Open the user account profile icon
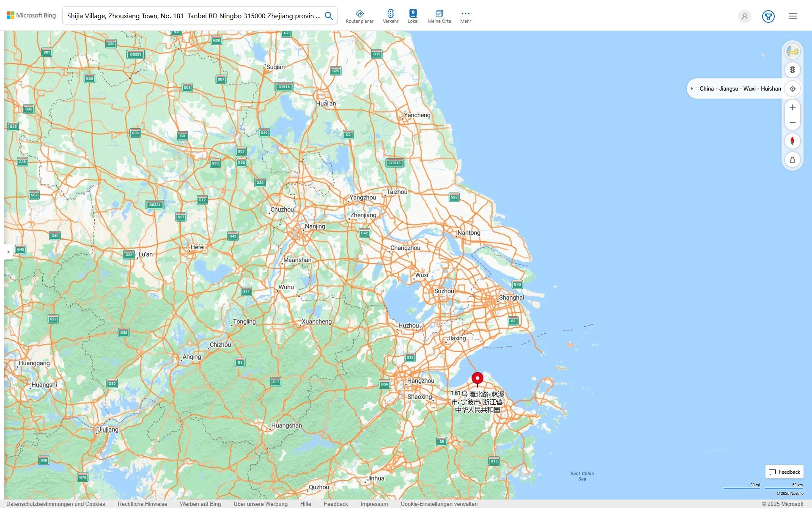This screenshot has width=812, height=508. click(x=744, y=16)
